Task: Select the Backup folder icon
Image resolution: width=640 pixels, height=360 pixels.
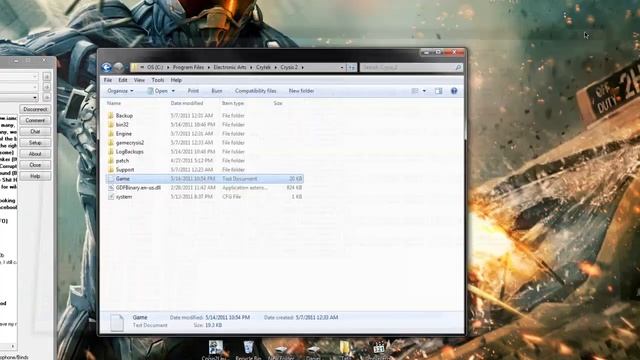Action: coord(111,116)
